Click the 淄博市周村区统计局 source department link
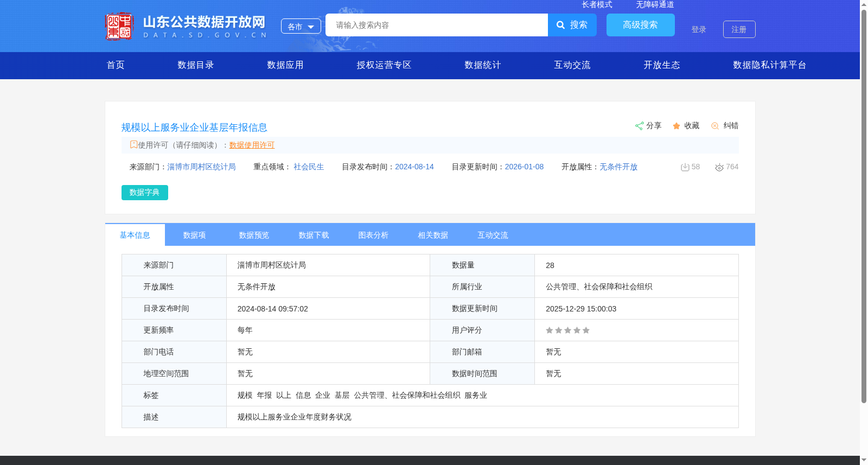This screenshot has height=465, width=868. (201, 167)
